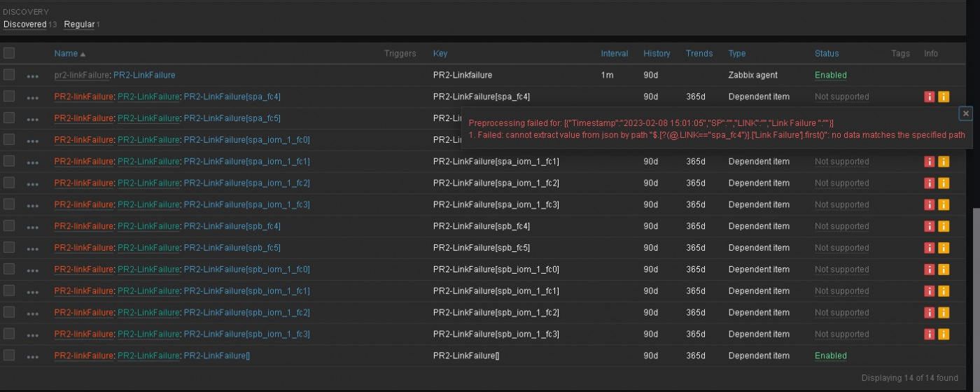Tick the select-all checkbox in table header

tap(9, 53)
